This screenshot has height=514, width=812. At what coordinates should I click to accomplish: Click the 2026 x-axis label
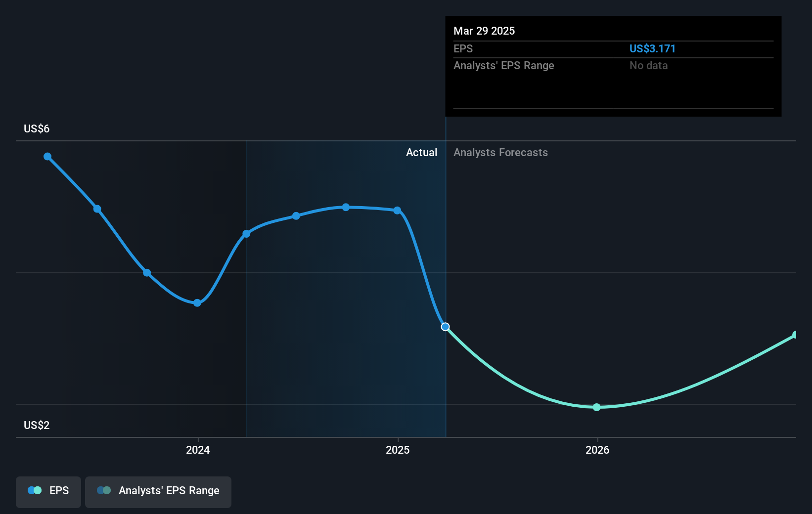(597, 450)
